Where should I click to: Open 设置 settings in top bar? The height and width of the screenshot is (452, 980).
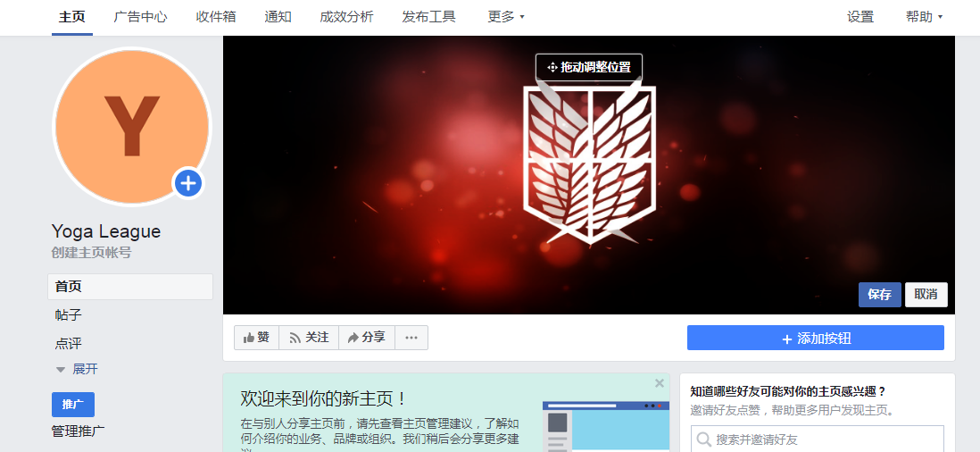(x=860, y=18)
